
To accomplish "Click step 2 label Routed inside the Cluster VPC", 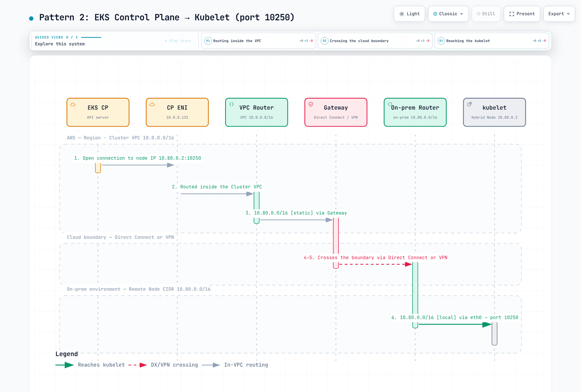I will click(x=217, y=187).
